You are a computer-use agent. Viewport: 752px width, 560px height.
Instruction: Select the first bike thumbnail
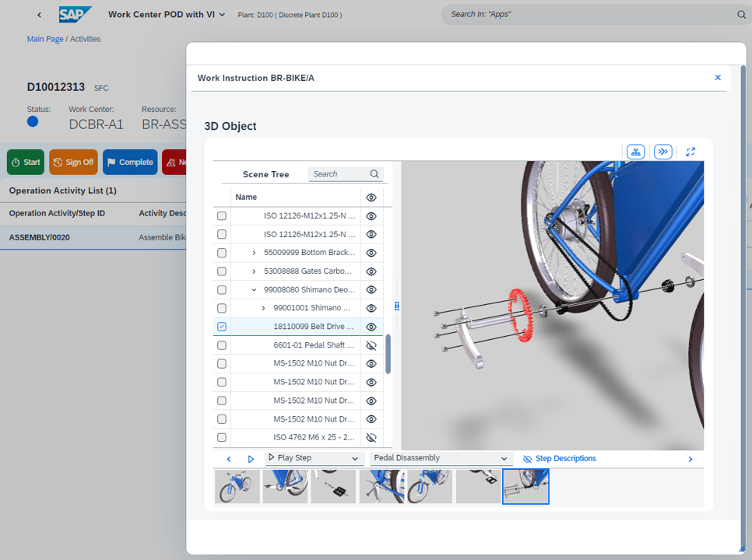[x=237, y=487]
